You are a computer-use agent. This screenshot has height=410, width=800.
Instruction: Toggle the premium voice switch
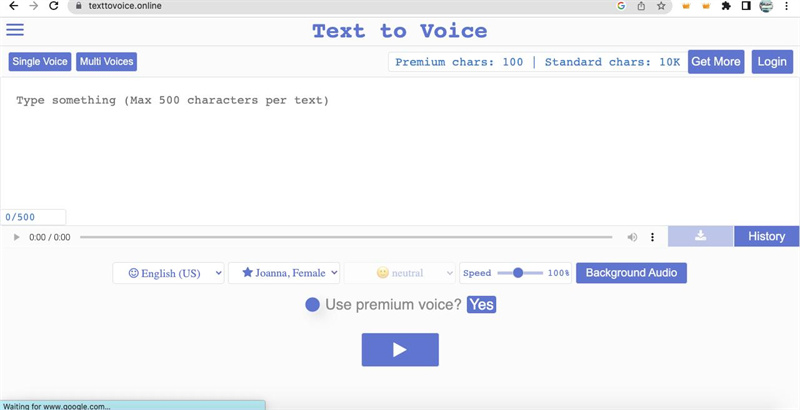pyautogui.click(x=312, y=305)
